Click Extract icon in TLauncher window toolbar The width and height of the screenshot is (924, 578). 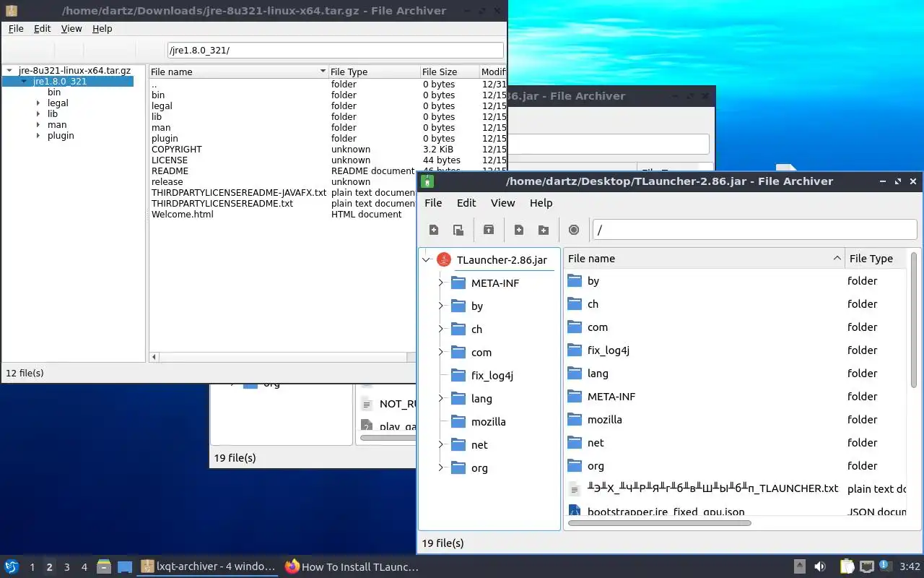point(489,230)
